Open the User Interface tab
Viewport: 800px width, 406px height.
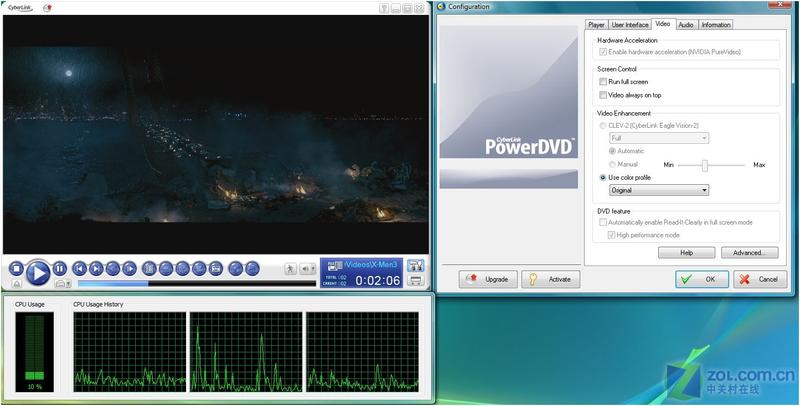[x=630, y=24]
